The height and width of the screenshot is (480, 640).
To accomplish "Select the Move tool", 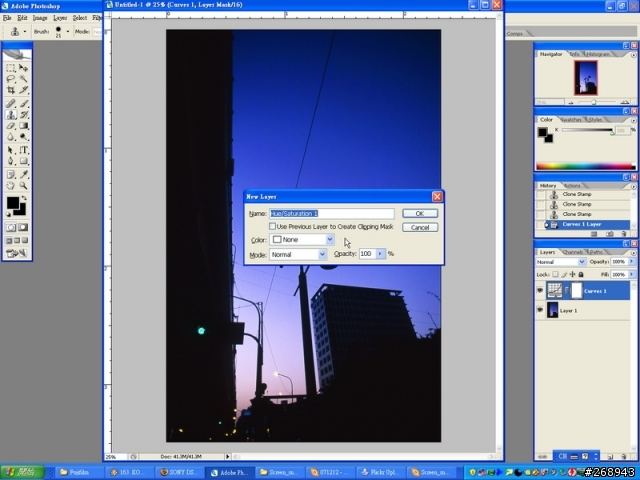I will click(x=23, y=68).
